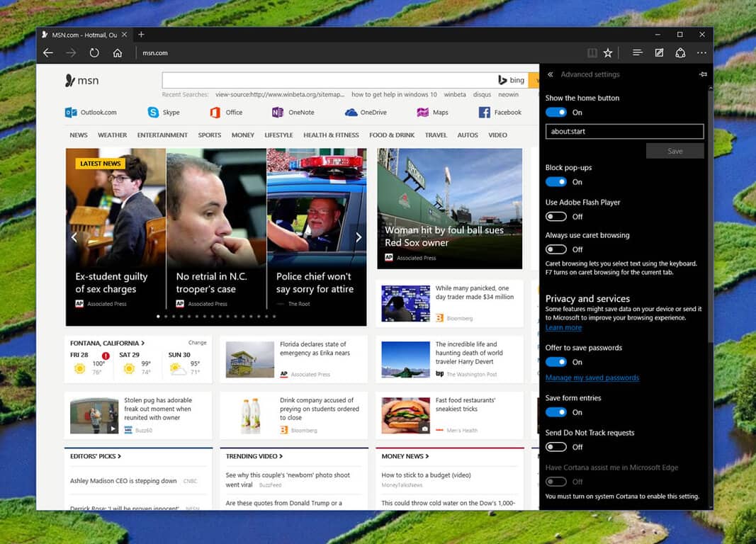756x544 pixels.
Task: Open the HEALTH & FITNESS menu item
Action: [331, 135]
